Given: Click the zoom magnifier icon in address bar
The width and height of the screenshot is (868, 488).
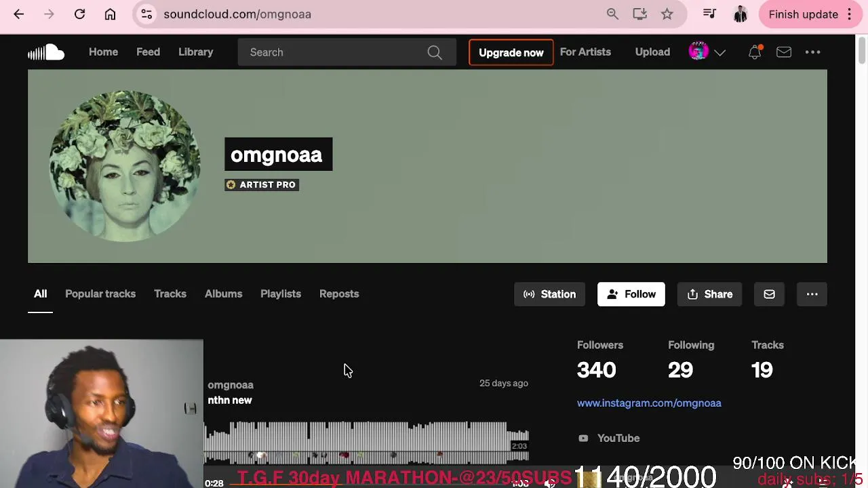Looking at the screenshot, I should click(612, 14).
